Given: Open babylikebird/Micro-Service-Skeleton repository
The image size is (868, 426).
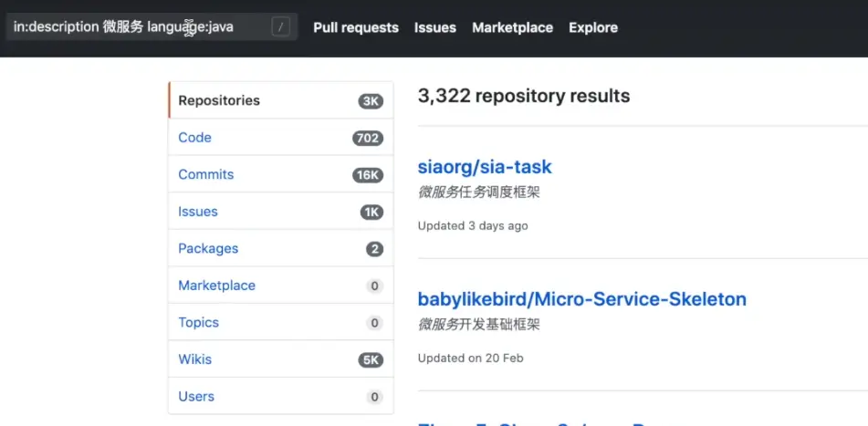Looking at the screenshot, I should point(582,299).
